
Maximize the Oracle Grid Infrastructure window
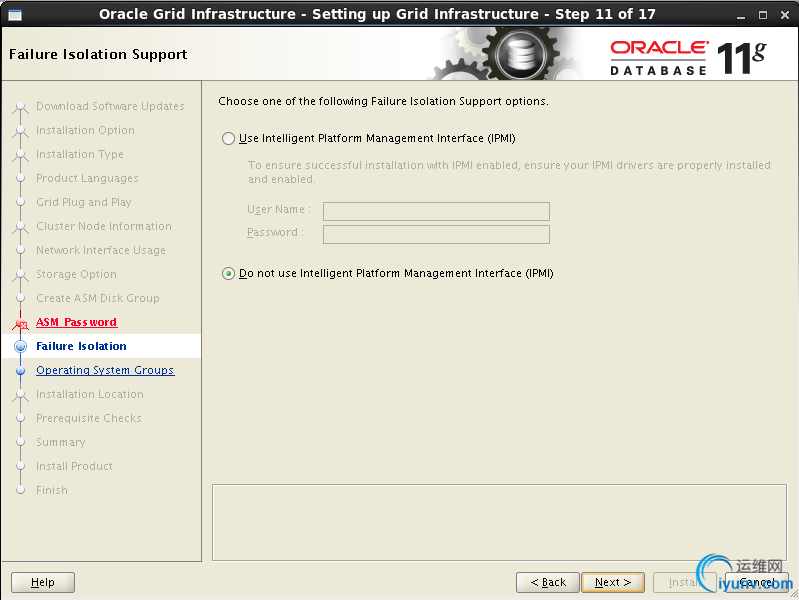tap(763, 15)
